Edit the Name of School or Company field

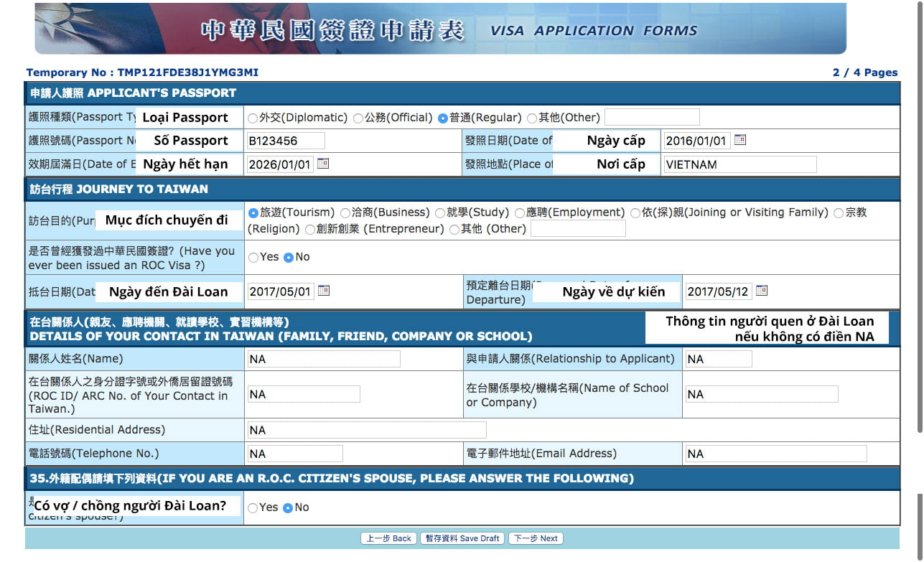tap(762, 394)
